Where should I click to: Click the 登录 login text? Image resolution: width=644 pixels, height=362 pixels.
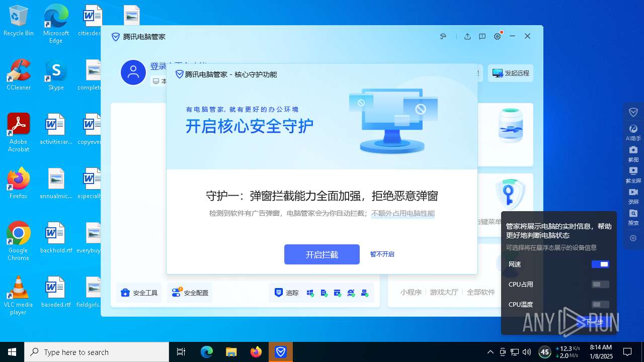pyautogui.click(x=158, y=66)
